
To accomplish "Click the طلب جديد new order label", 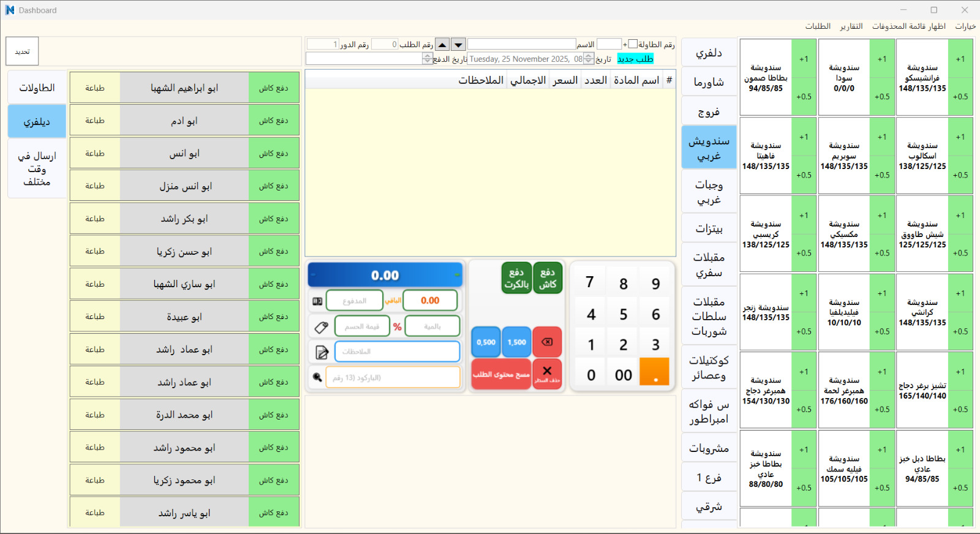I will click(x=635, y=59).
